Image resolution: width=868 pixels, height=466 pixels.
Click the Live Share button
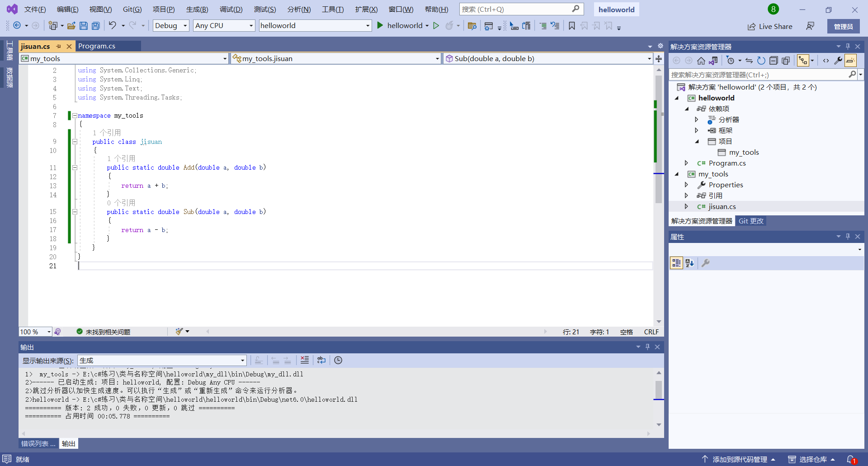click(770, 27)
